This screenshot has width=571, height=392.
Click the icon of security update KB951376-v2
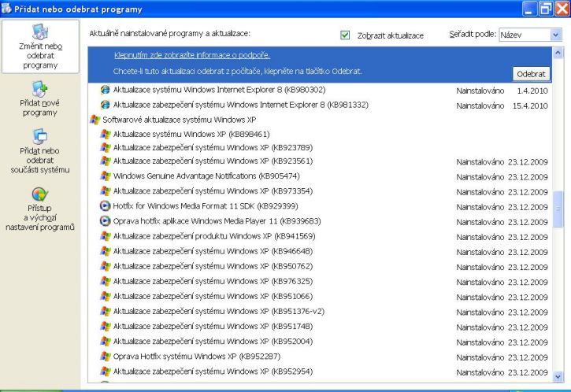106,311
